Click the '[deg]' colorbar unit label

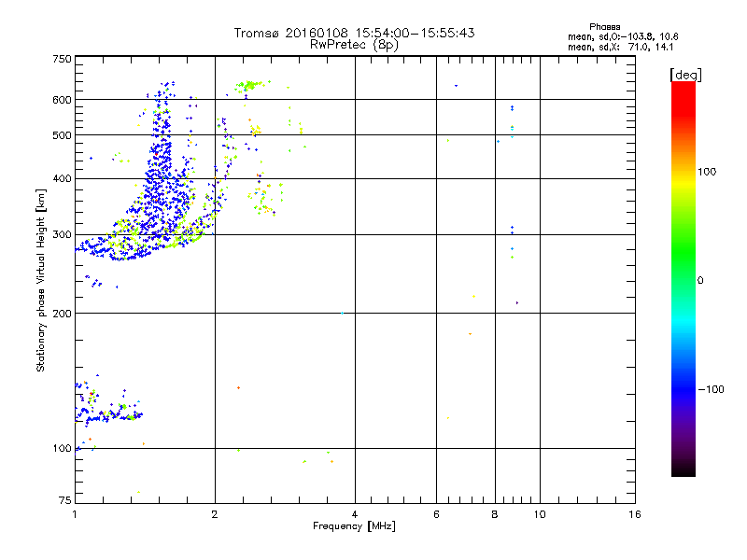tap(685, 75)
